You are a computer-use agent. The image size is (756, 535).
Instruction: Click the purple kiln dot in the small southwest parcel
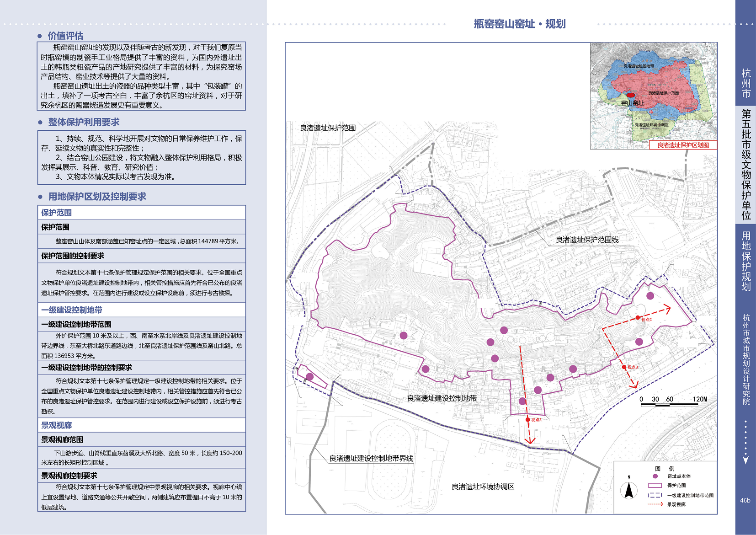pyautogui.click(x=309, y=377)
